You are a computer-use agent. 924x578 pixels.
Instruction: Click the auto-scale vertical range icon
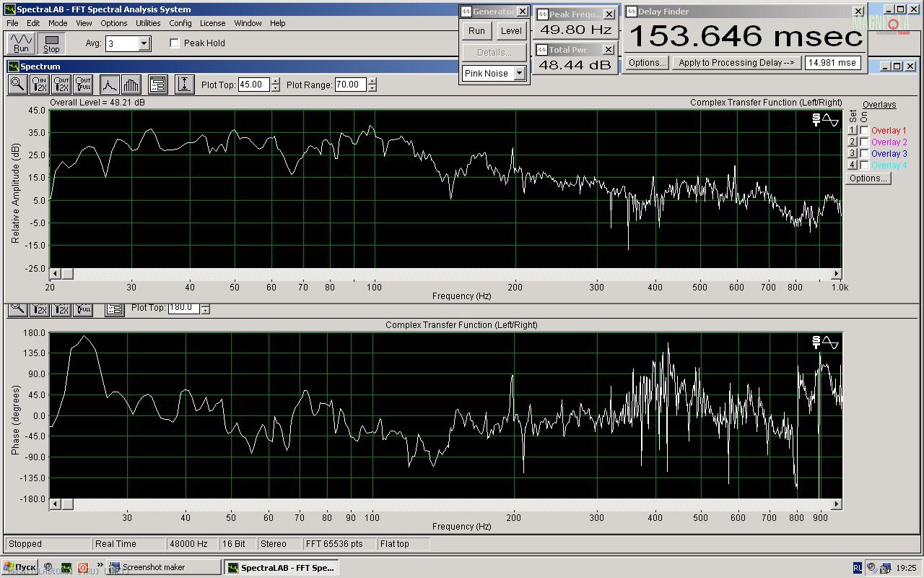pyautogui.click(x=184, y=85)
